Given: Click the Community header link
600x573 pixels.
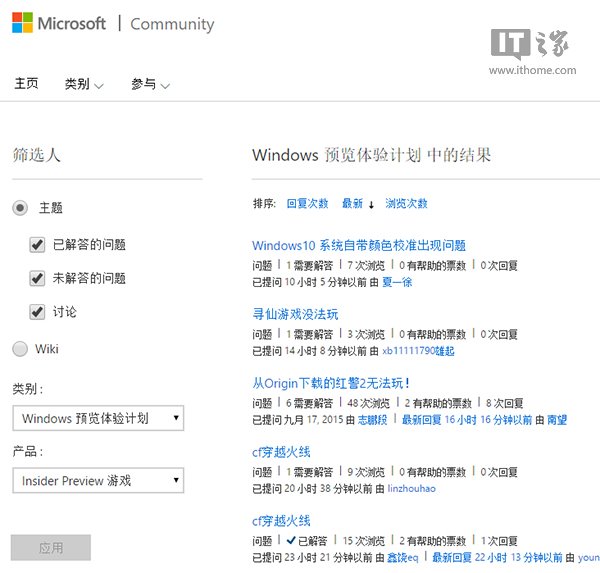Looking at the screenshot, I should tap(172, 24).
